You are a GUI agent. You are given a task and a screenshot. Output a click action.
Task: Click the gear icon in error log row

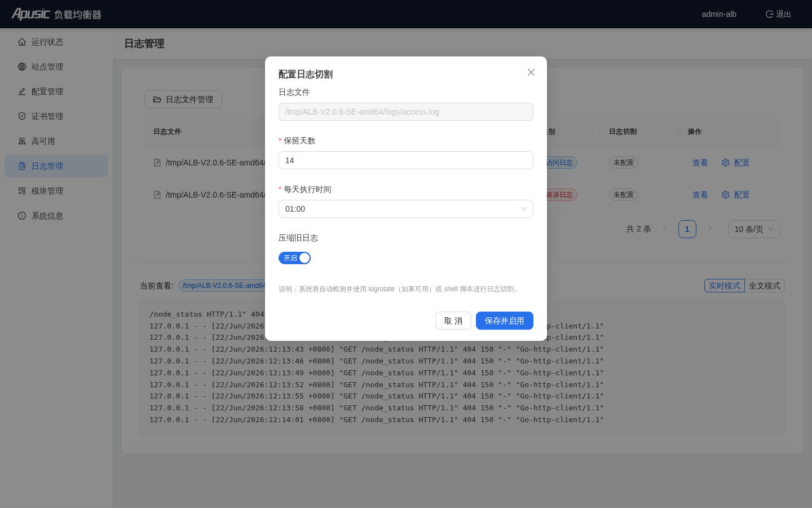[726, 195]
